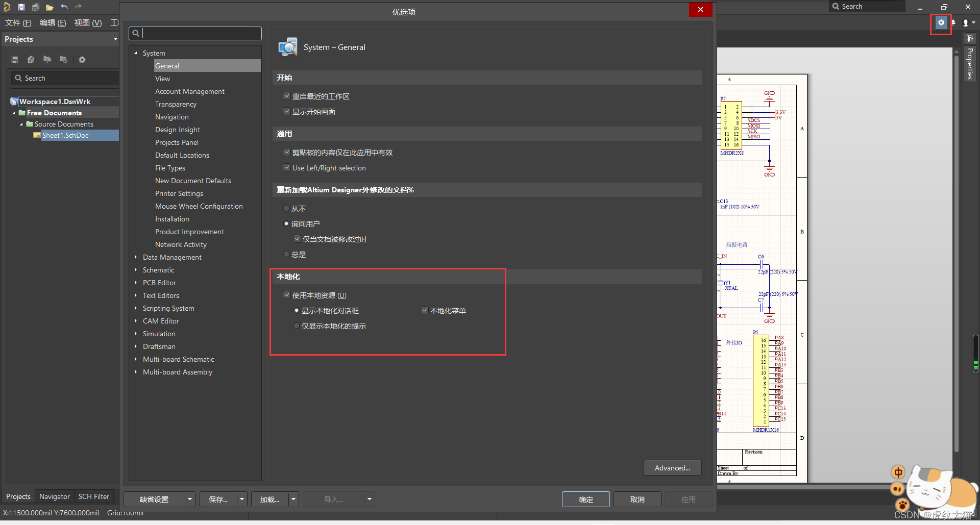Click the magnifier icon in the preferences search
Image resolution: width=980 pixels, height=525 pixels.
click(136, 34)
